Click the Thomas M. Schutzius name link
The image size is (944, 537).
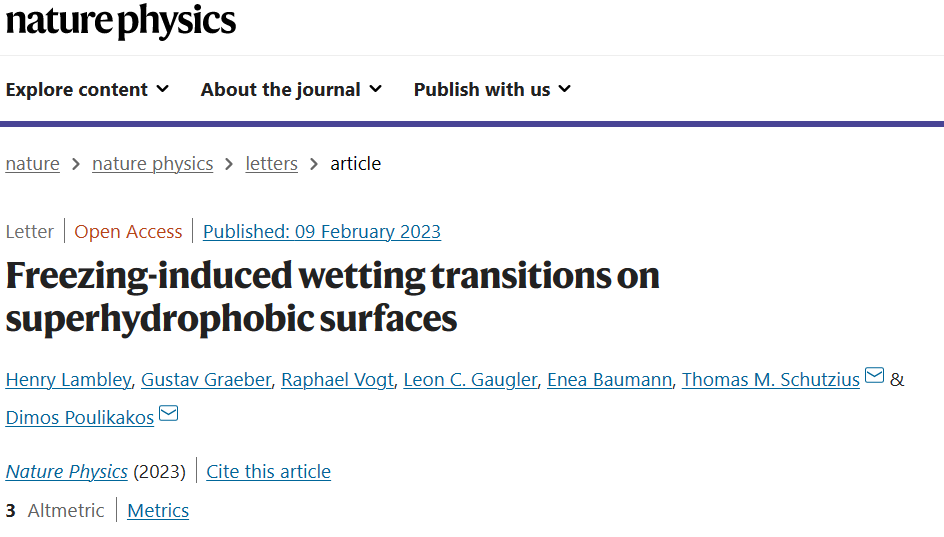[x=771, y=380]
